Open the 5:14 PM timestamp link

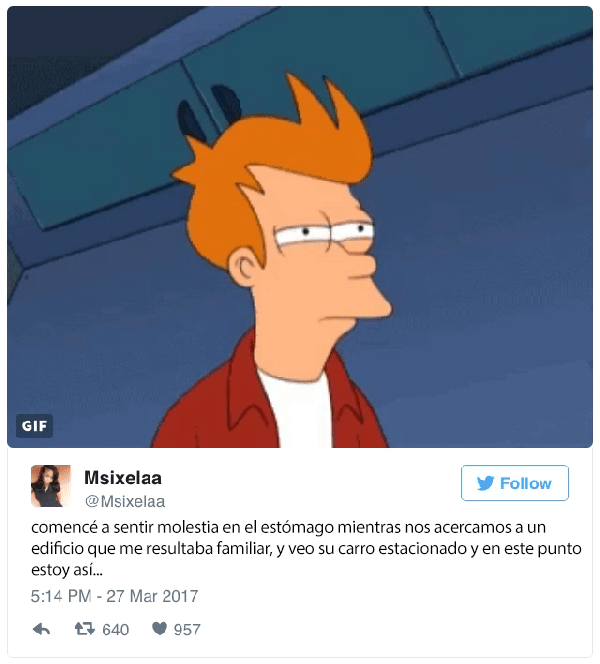[61, 596]
